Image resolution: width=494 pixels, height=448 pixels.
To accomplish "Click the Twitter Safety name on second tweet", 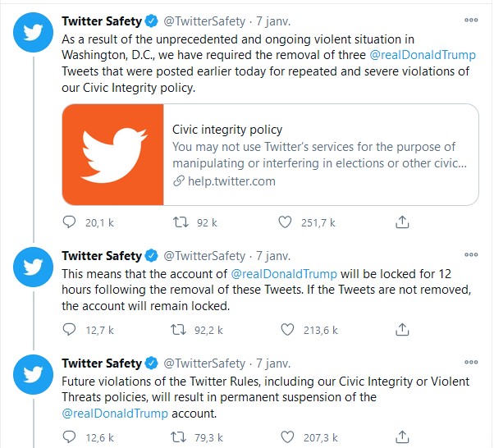I will click(101, 255).
